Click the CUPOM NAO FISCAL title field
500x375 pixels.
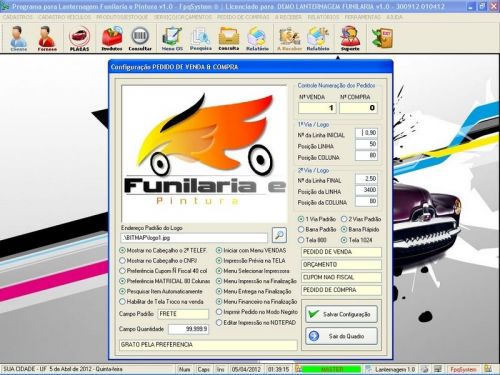click(341, 277)
